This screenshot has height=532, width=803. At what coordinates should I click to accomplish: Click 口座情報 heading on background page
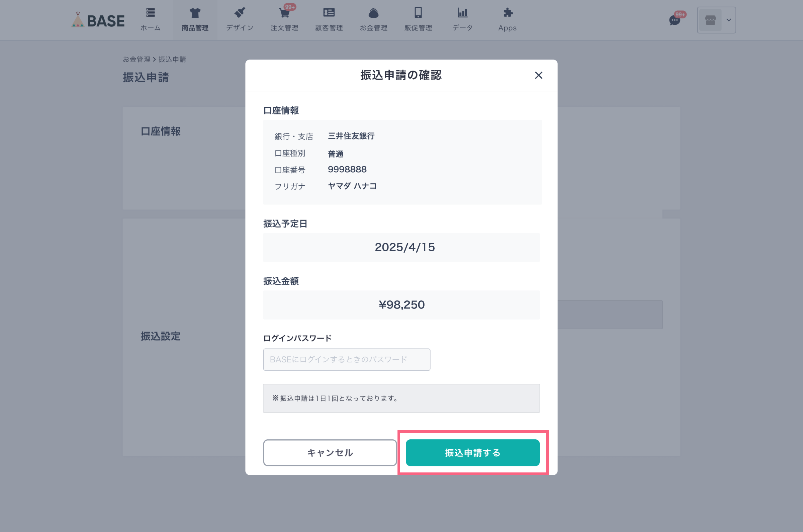tap(161, 131)
